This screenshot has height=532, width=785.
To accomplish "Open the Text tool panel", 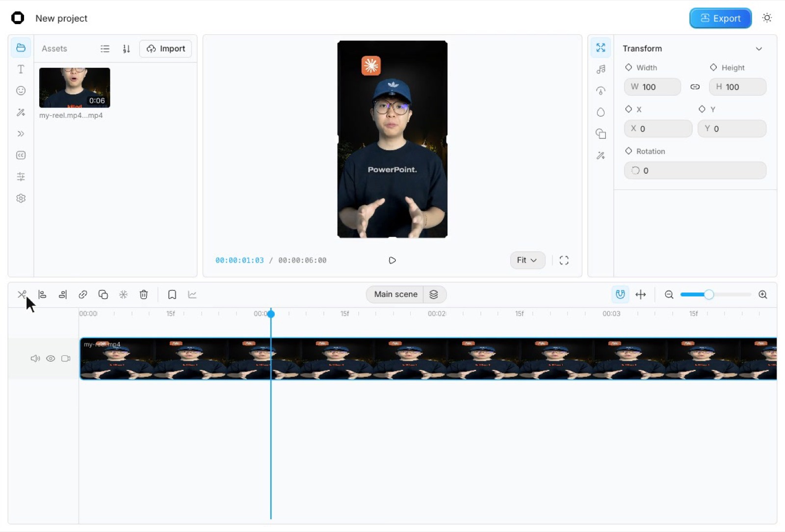I will (x=21, y=69).
